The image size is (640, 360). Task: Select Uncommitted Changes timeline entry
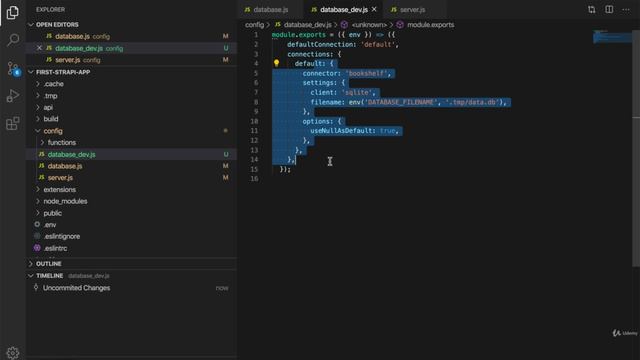(76, 288)
